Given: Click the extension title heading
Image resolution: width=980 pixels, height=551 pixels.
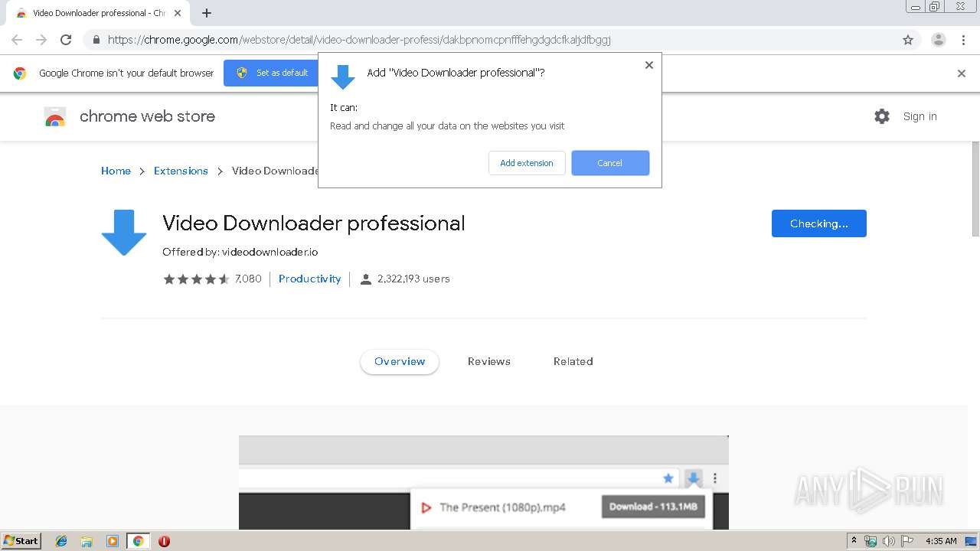Looking at the screenshot, I should pos(314,223).
